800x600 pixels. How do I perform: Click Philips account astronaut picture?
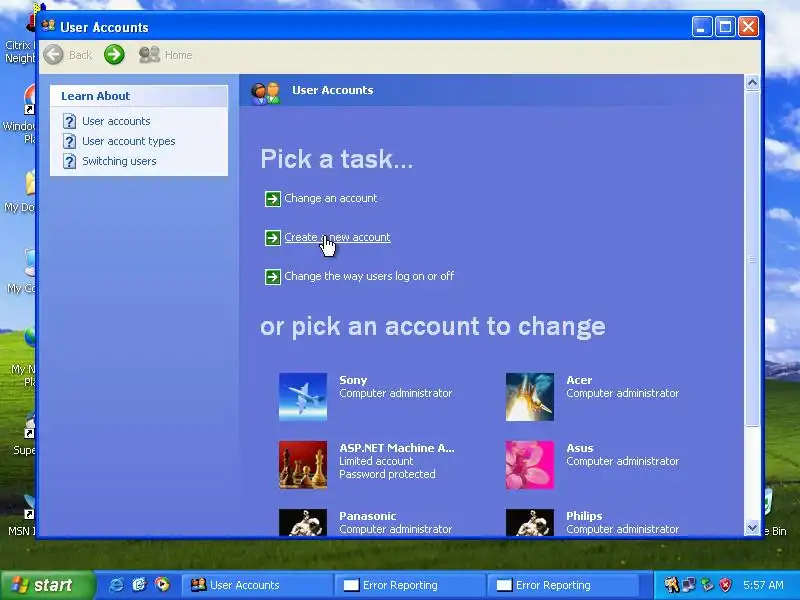click(530, 522)
